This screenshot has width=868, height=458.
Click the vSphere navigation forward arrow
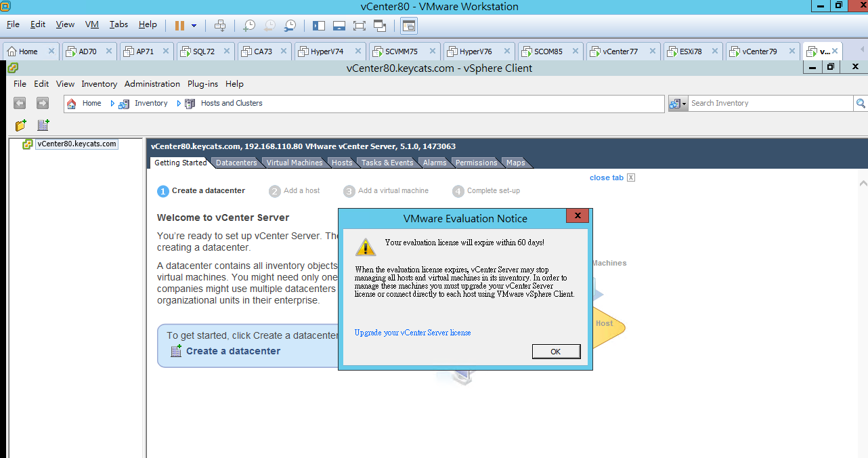point(43,103)
